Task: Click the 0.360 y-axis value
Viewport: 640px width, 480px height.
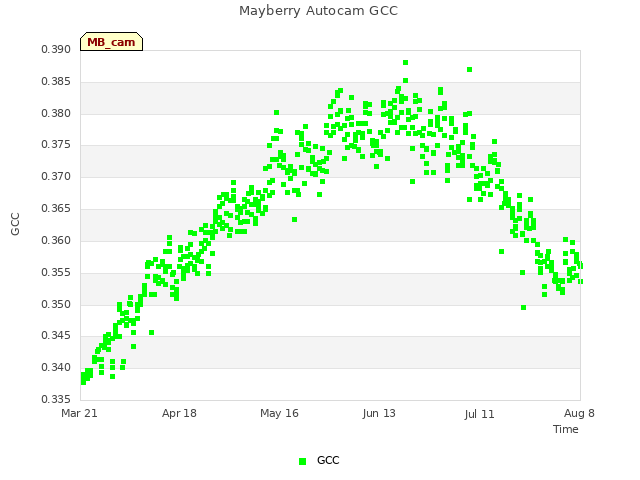Action: pos(56,240)
